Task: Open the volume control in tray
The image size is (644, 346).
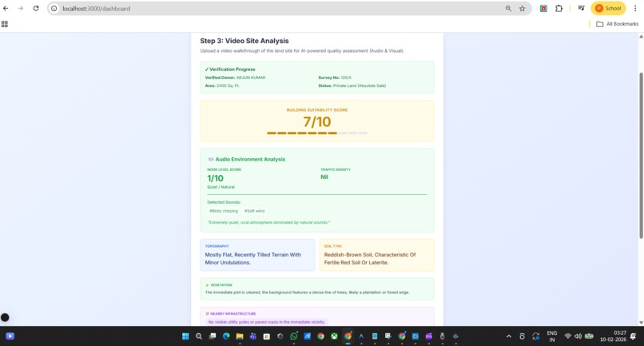Action: [578, 336]
